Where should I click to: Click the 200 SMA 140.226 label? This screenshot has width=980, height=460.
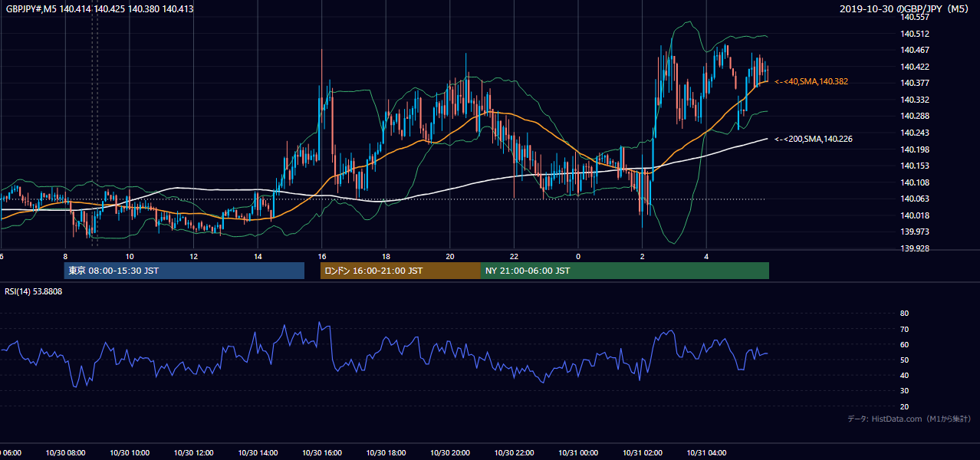point(814,139)
